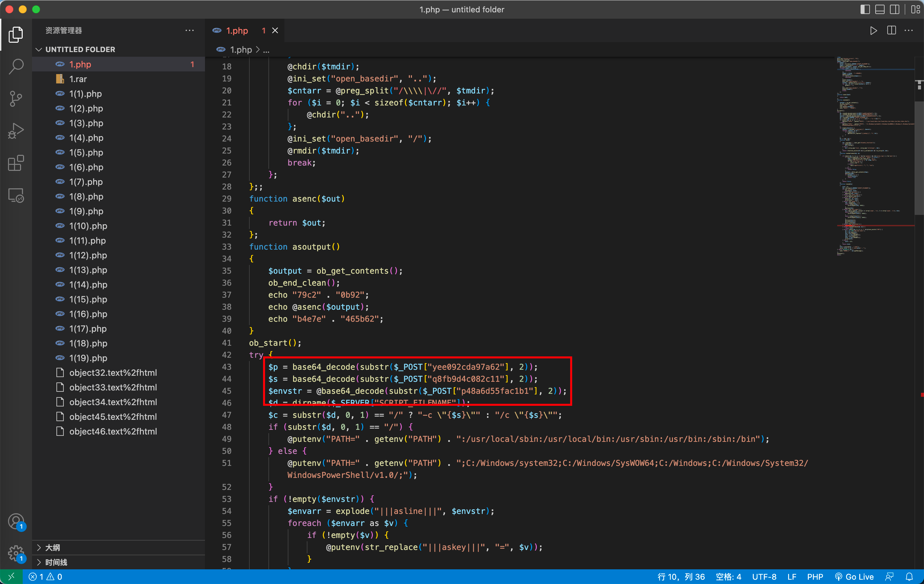Open Run and Debug view
This screenshot has height=584, width=924.
(16, 131)
